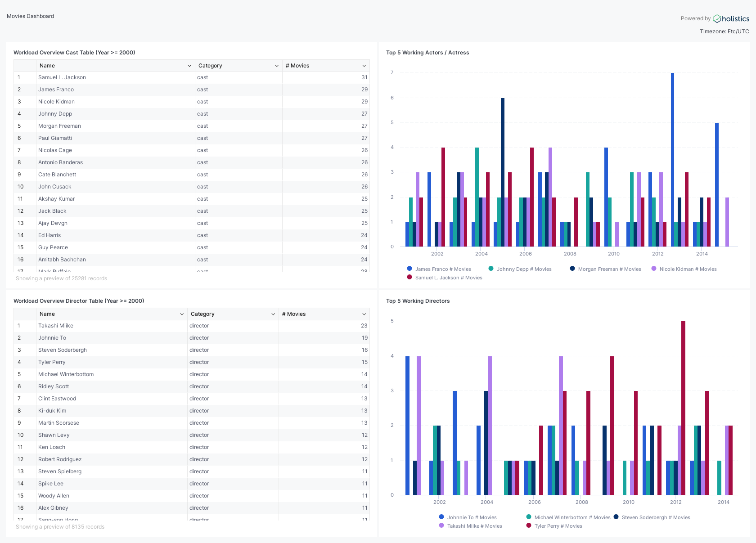The width and height of the screenshot is (756, 543).
Task: Click 'Showing a preview of 25281 records' text
Action: [62, 278]
